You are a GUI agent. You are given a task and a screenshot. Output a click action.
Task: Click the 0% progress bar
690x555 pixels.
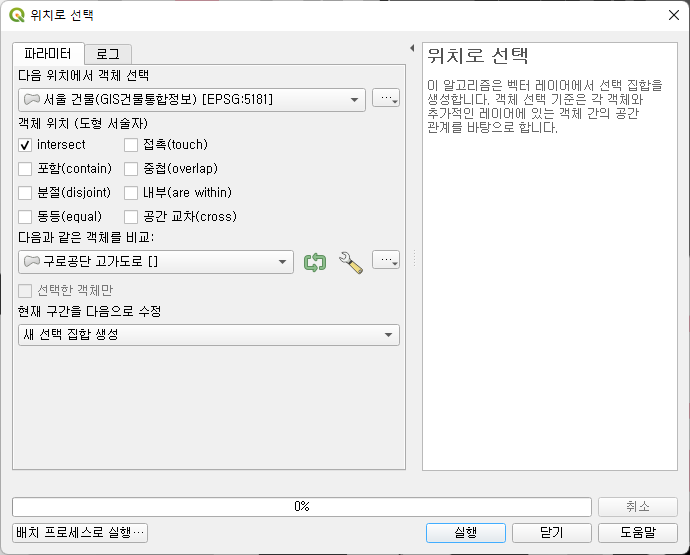[x=302, y=507]
